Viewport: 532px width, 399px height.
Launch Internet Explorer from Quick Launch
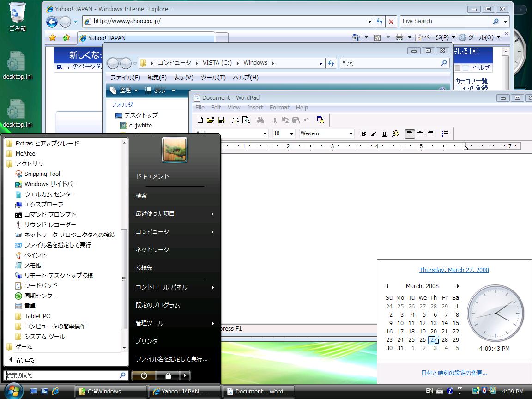click(x=55, y=391)
